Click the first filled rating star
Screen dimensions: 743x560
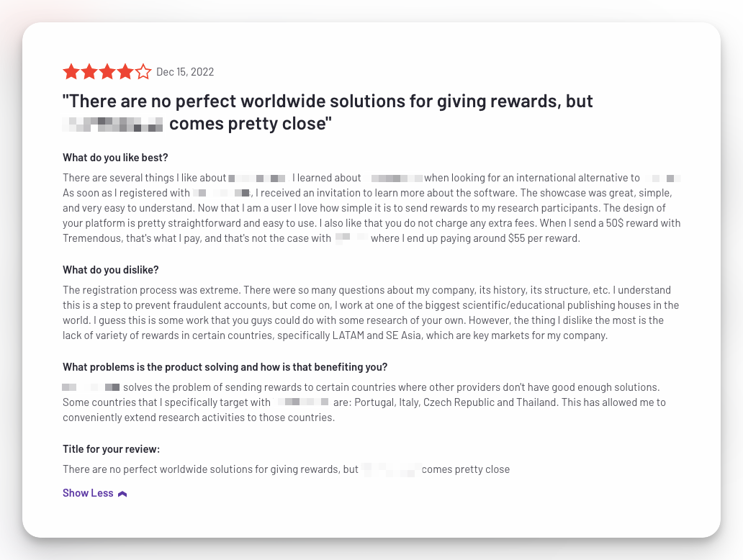click(x=71, y=72)
